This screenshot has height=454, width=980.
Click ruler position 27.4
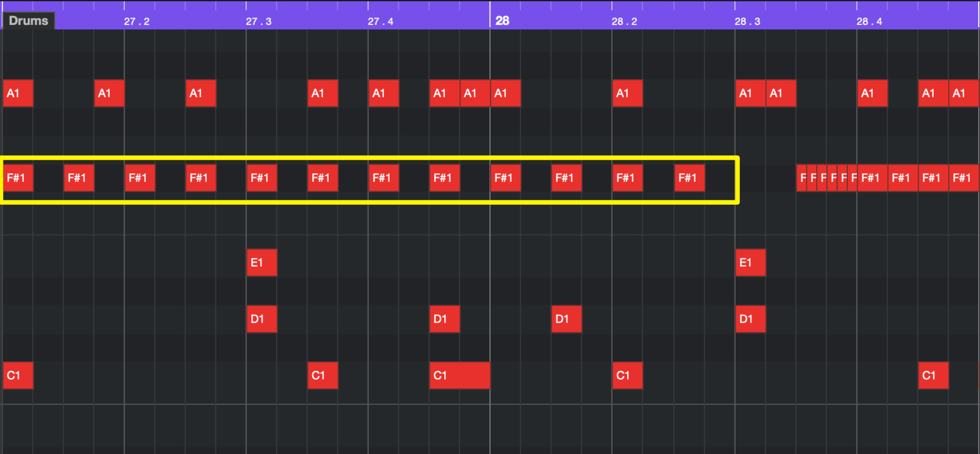[x=380, y=21]
